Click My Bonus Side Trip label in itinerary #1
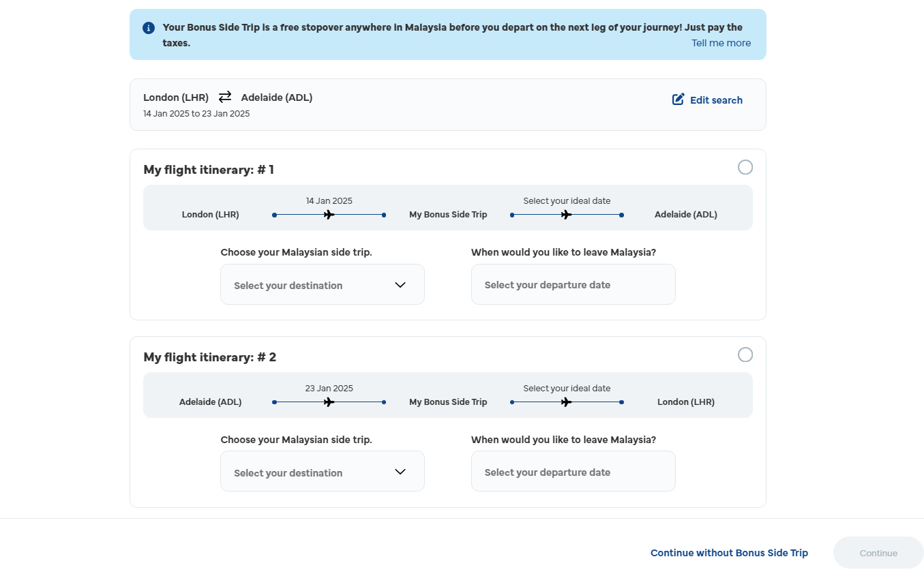Image resolution: width=924 pixels, height=574 pixels. [448, 214]
